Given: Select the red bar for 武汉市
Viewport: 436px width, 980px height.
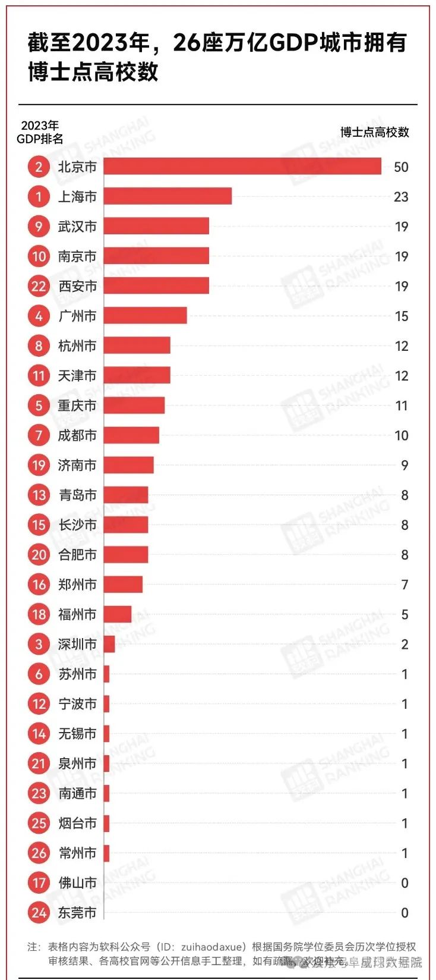Looking at the screenshot, I should point(156,226).
